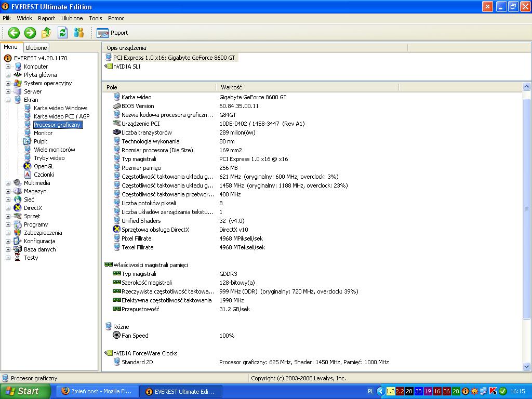Screen dimensions: 532x399
Task: Click the Zabezpieczenia shield icon
Action: pos(18,233)
